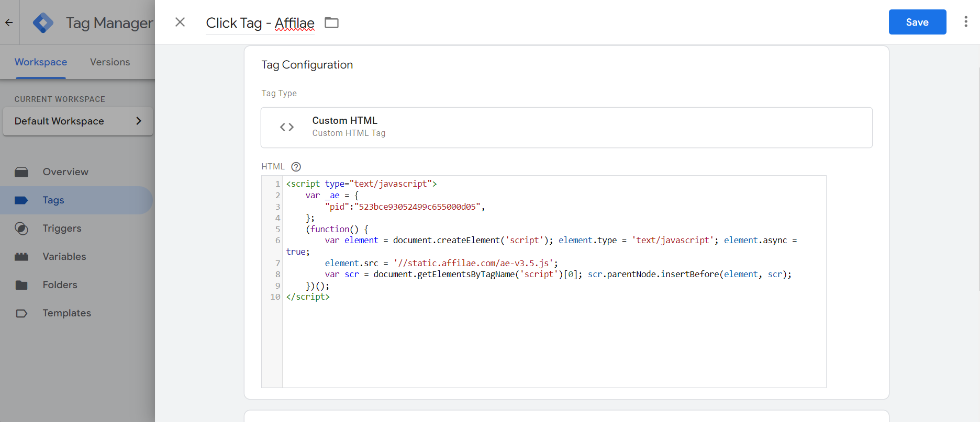The height and width of the screenshot is (422, 980).
Task: Click the Variables icon in sidebar
Action: (21, 257)
